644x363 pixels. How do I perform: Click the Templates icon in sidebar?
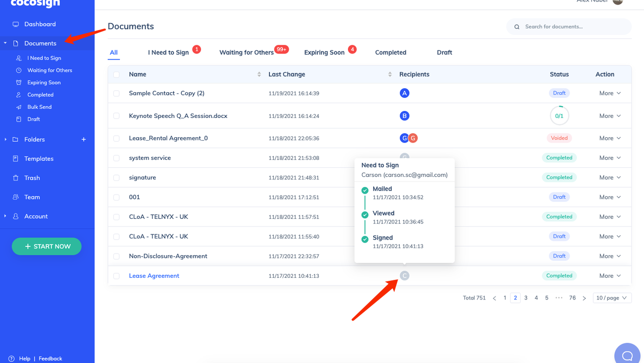pyautogui.click(x=16, y=159)
